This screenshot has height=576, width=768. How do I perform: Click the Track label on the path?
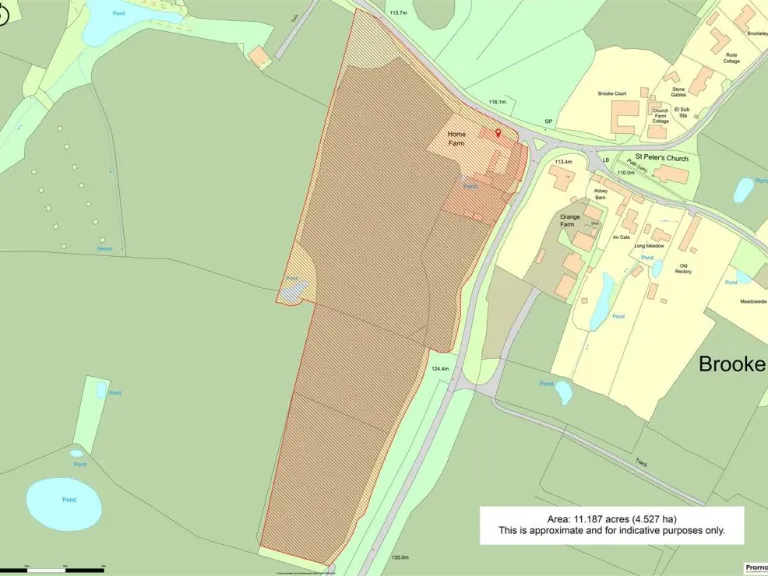click(641, 463)
